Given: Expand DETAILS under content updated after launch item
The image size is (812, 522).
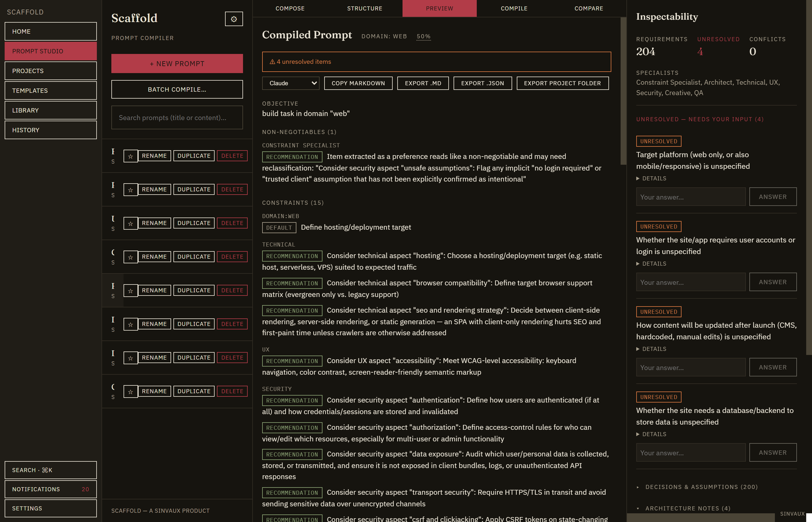Looking at the screenshot, I should point(651,349).
